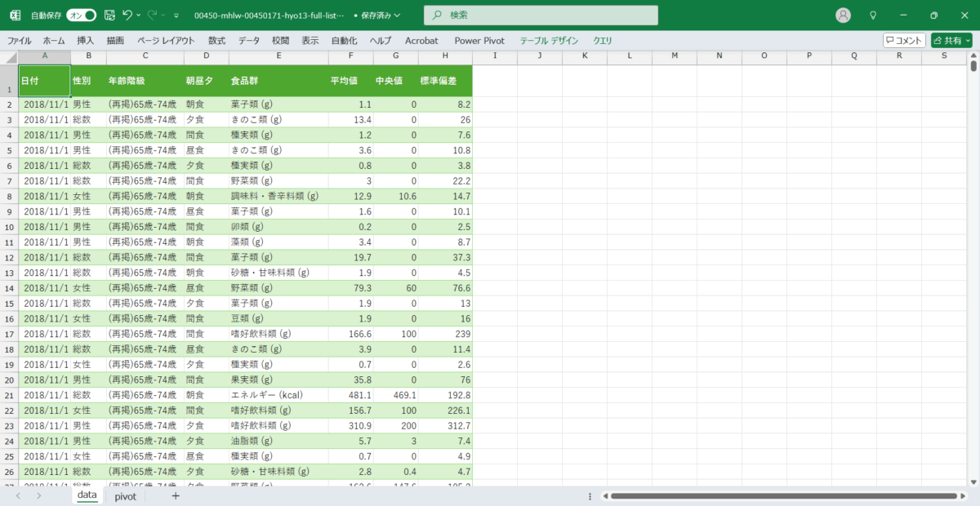Viewport: 980px width, 506px height.
Task: Add a new sheet with plus icon
Action: coord(175,495)
